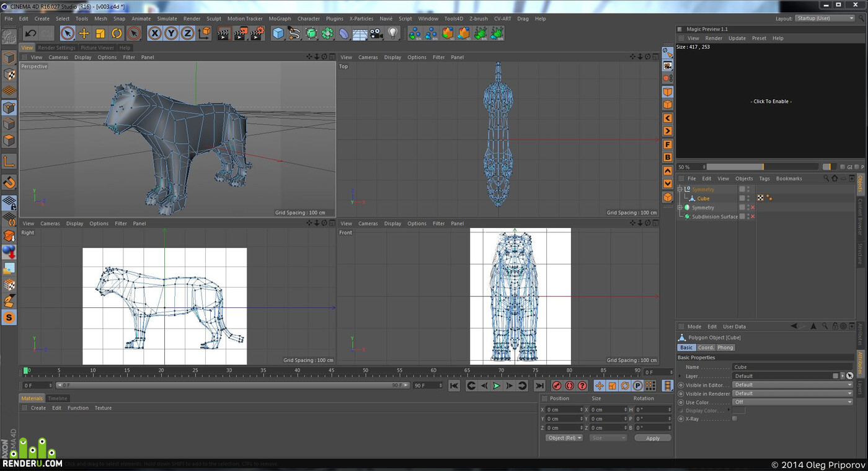Click the red question mark keyframe button

[x=582, y=386]
